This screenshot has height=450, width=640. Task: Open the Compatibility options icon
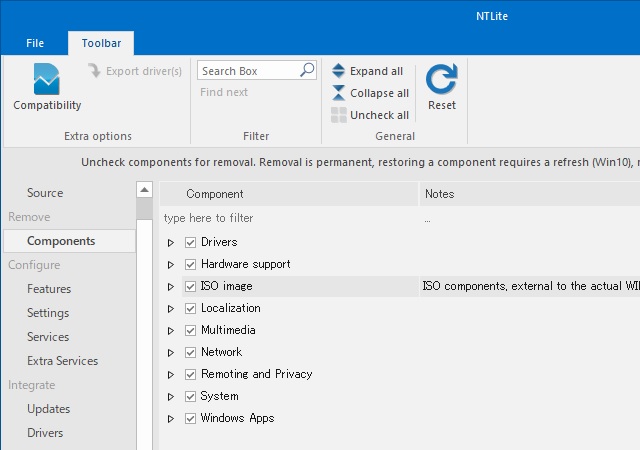click(47, 79)
